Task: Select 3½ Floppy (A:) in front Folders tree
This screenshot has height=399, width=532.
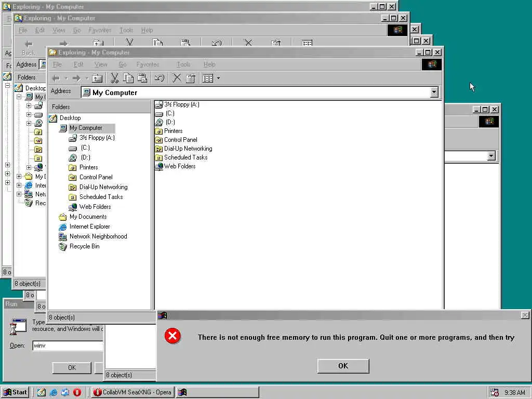Action: point(97,138)
